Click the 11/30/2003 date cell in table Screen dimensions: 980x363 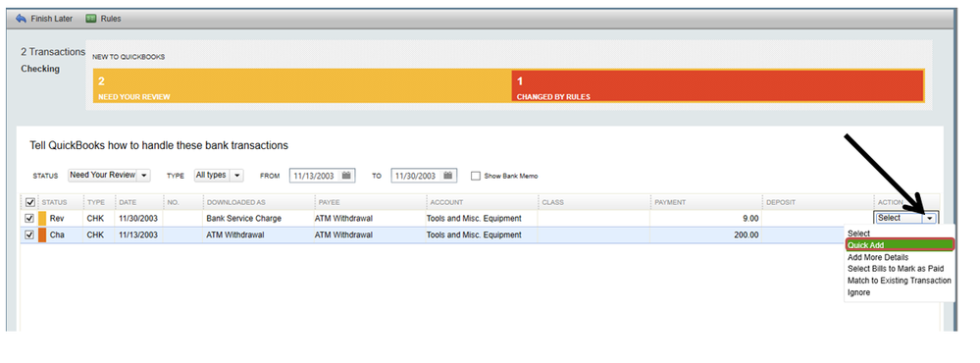137,219
